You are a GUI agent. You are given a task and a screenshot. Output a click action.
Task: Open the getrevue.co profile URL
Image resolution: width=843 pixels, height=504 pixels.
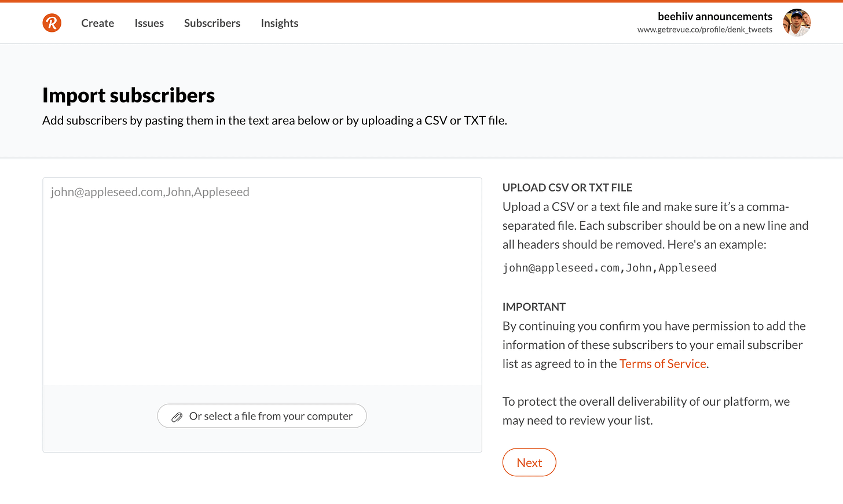pos(705,30)
